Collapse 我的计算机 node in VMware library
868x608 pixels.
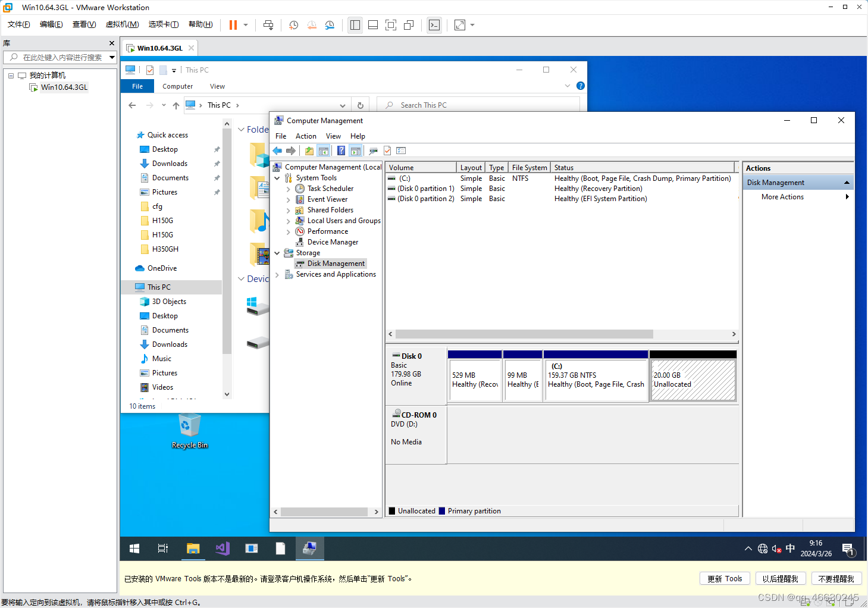11,76
